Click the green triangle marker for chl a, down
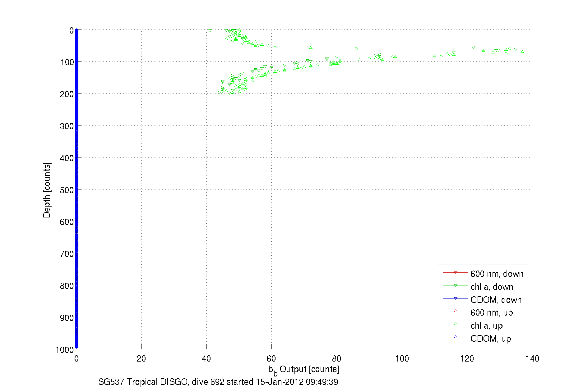Screen dimensions: 588x392 click(456, 285)
